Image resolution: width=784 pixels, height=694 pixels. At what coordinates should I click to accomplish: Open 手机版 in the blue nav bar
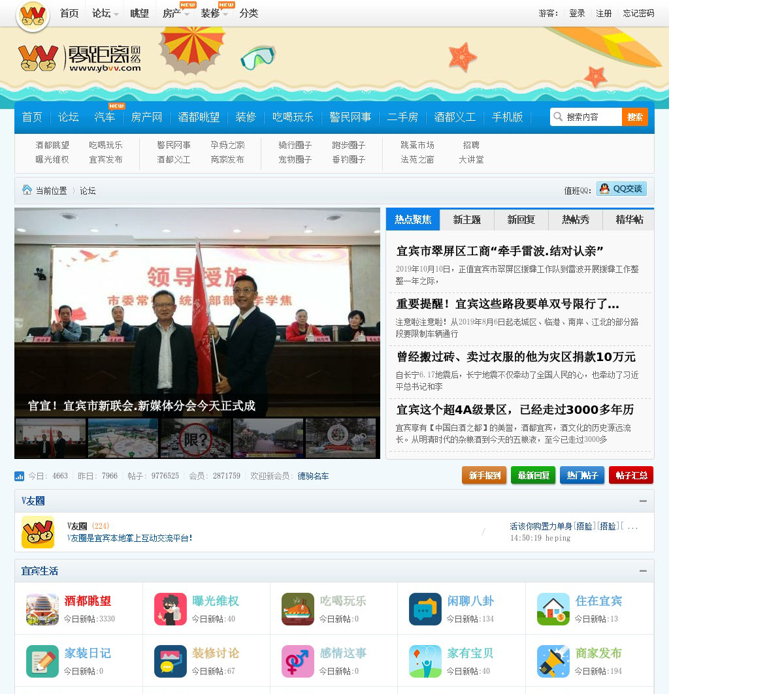point(508,117)
